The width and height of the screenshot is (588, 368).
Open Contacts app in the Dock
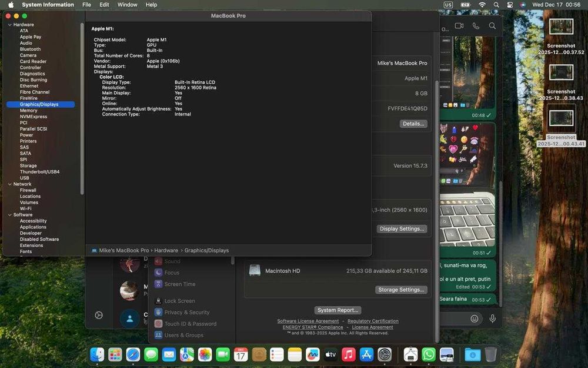pyautogui.click(x=259, y=354)
